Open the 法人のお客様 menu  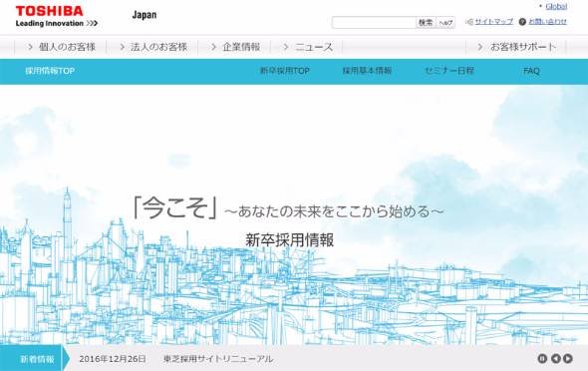[x=153, y=47]
